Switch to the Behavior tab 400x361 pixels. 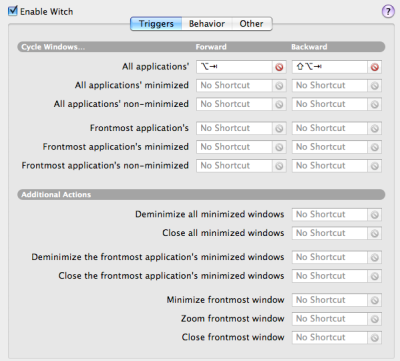pos(207,24)
